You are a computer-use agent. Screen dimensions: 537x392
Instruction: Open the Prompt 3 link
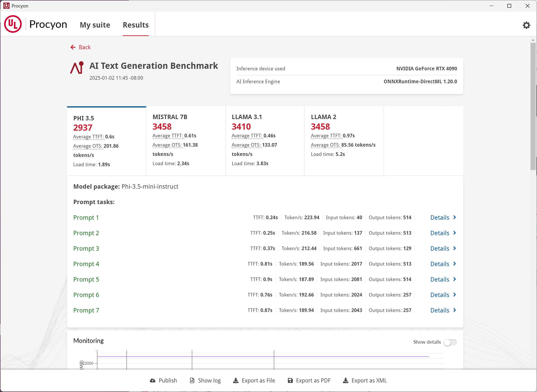pos(86,248)
